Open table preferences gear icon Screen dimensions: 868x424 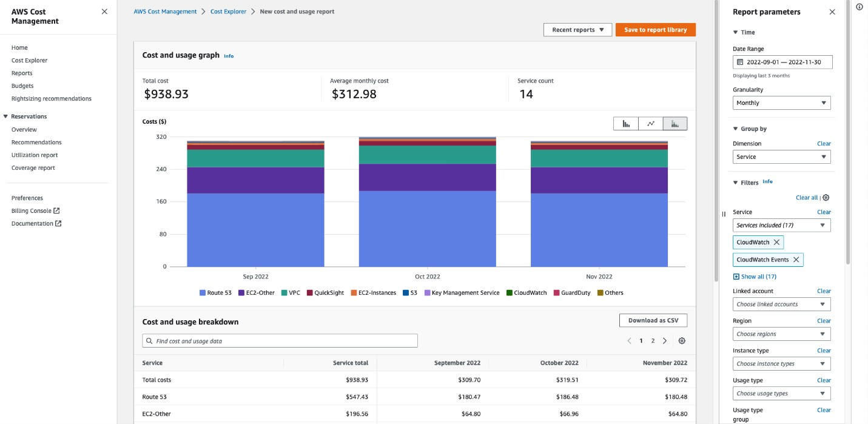(x=682, y=340)
